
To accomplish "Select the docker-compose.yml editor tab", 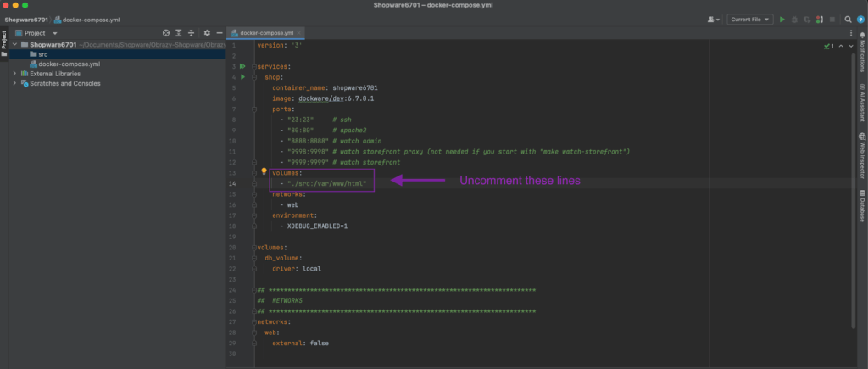I will tap(267, 33).
